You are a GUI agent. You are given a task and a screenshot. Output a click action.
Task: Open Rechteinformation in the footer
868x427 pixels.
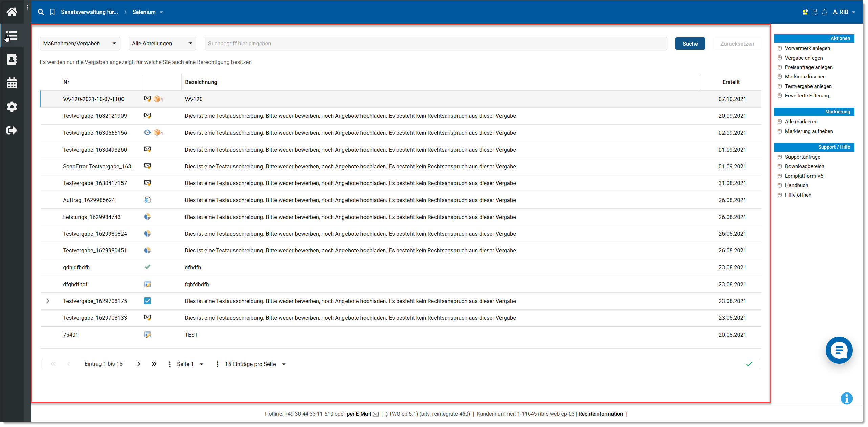tap(600, 414)
